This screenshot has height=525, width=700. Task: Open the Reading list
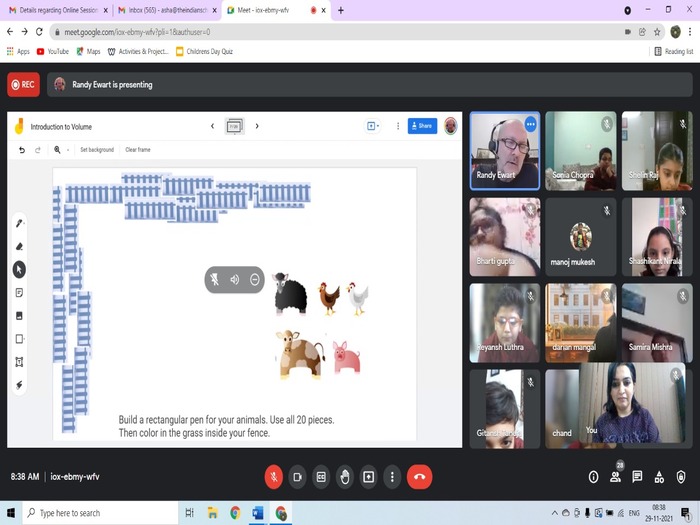674,51
